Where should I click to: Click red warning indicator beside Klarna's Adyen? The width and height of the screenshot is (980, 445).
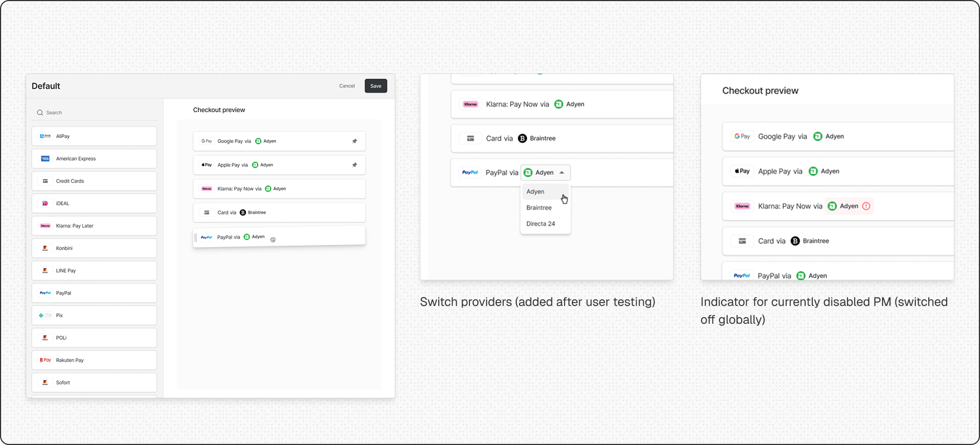click(866, 206)
